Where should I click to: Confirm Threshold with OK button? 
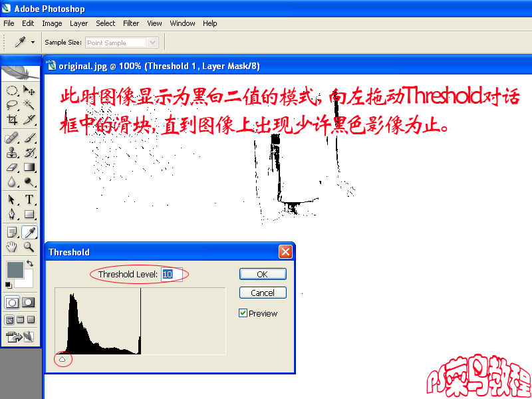coord(263,274)
